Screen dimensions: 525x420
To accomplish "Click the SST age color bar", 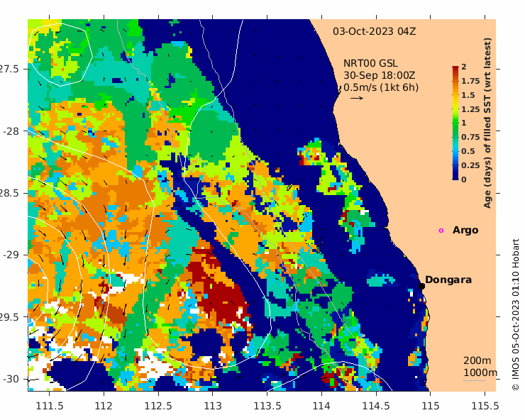I will pos(455,123).
